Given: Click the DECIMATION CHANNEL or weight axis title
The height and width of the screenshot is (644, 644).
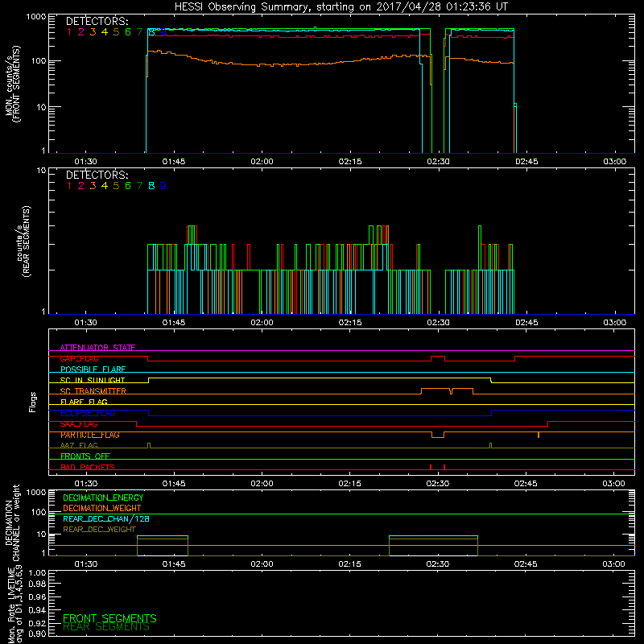Looking at the screenshot, I should pyautogui.click(x=12, y=522).
